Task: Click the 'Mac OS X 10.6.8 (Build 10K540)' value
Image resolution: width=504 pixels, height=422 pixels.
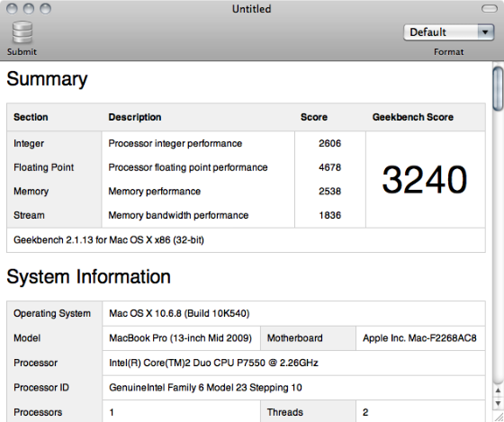Action: click(179, 313)
